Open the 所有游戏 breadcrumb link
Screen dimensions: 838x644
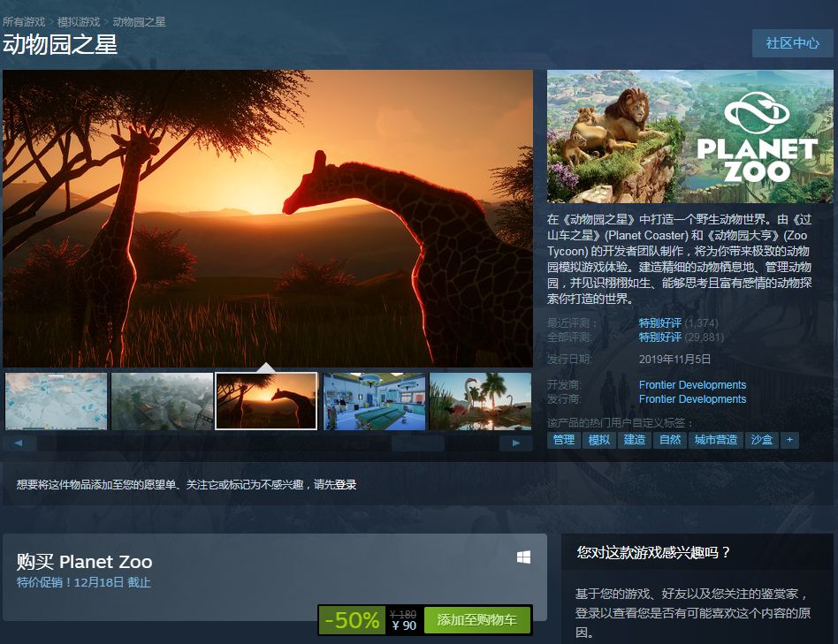[24, 22]
